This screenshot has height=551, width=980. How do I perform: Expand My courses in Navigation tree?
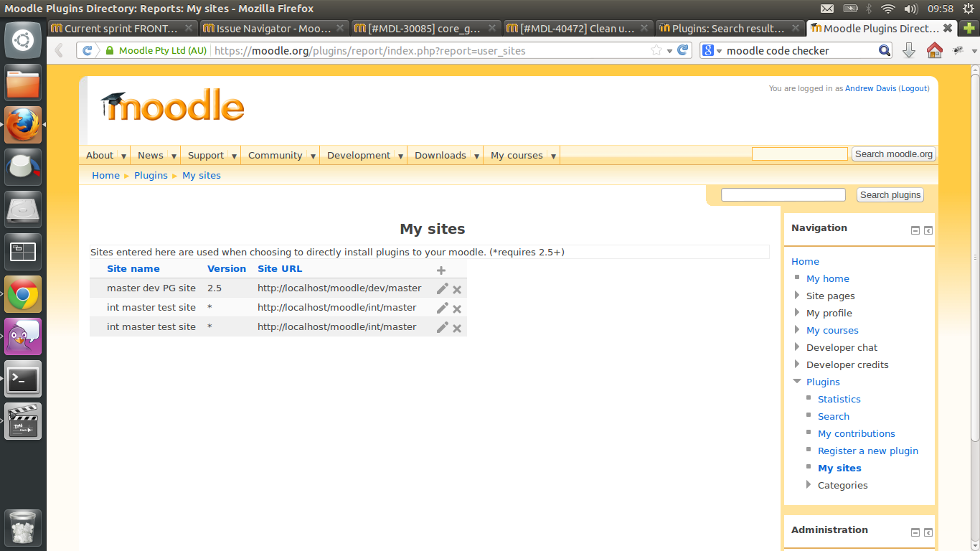797,329
